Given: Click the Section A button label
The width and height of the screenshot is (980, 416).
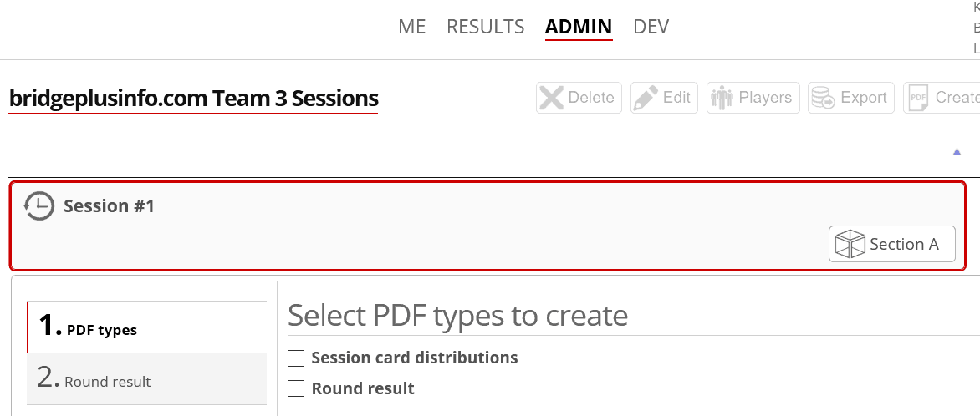Looking at the screenshot, I should point(904,244).
